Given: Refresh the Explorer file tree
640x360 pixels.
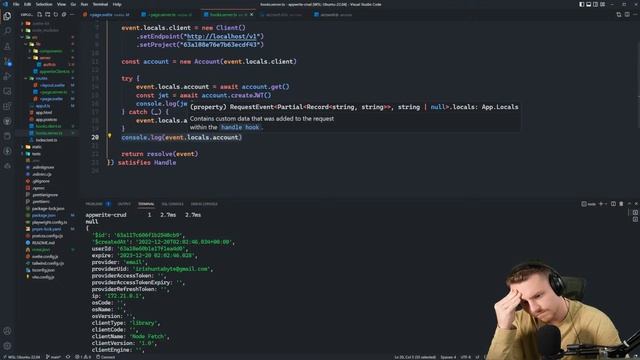Looking at the screenshot, I should [56, 14].
